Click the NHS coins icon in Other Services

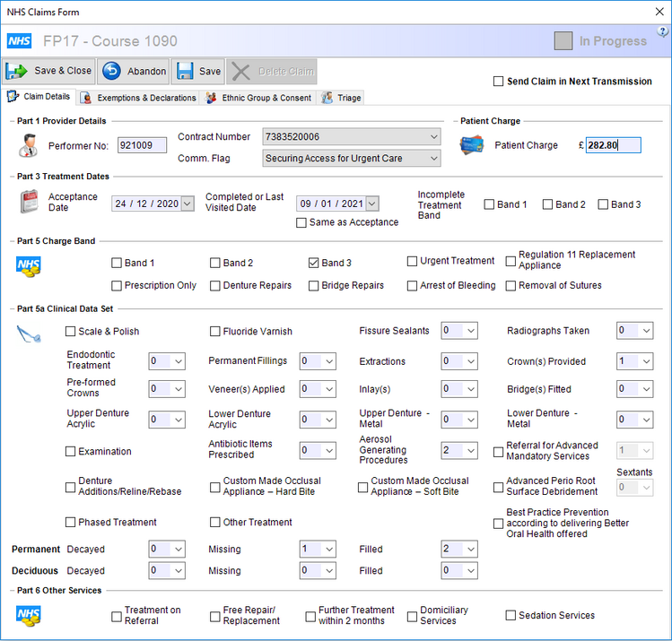click(x=29, y=616)
